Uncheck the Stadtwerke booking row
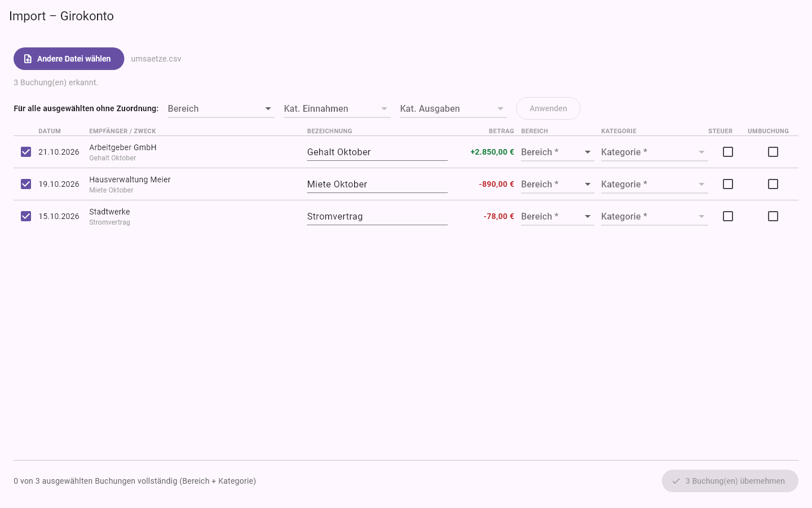Image resolution: width=812 pixels, height=508 pixels. click(26, 216)
